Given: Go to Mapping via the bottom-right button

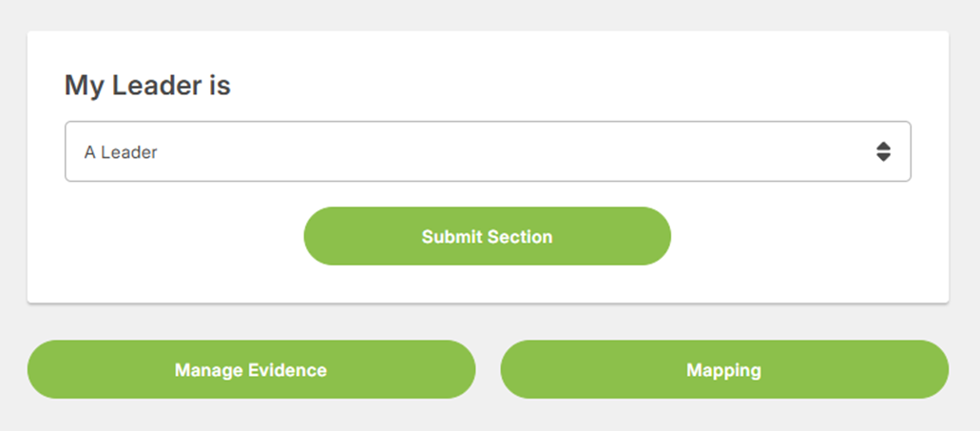Looking at the screenshot, I should (x=724, y=369).
